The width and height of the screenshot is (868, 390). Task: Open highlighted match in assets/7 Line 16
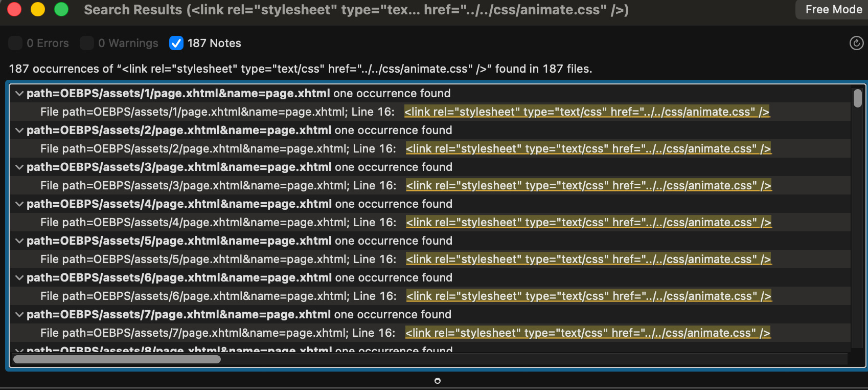(588, 333)
